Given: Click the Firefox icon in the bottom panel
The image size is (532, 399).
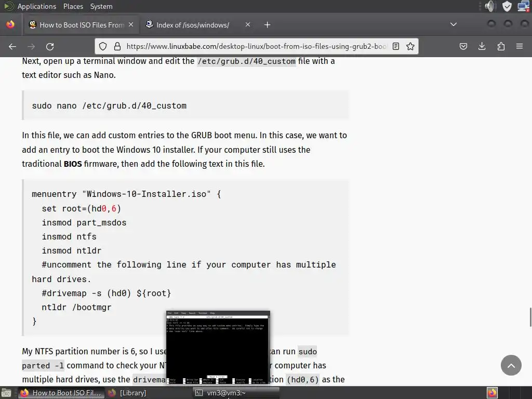Looking at the screenshot, I should pos(492,393).
